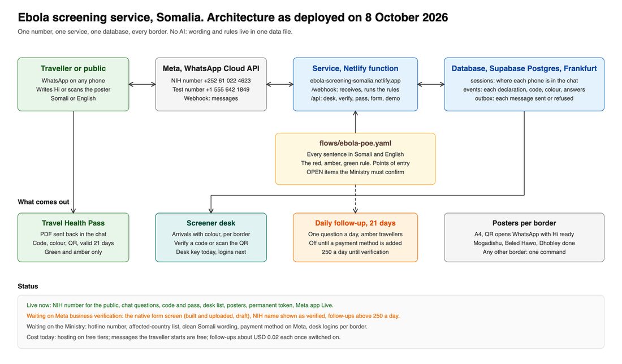Click the orange 'Waiting on Meta business verification' line
This screenshot has width=622, height=364.
click(x=213, y=316)
